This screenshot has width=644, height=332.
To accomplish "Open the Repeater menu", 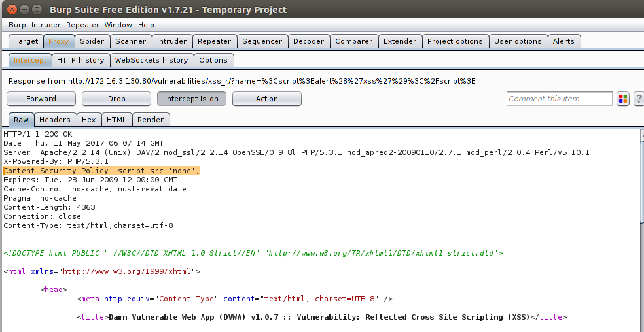I will [x=82, y=25].
